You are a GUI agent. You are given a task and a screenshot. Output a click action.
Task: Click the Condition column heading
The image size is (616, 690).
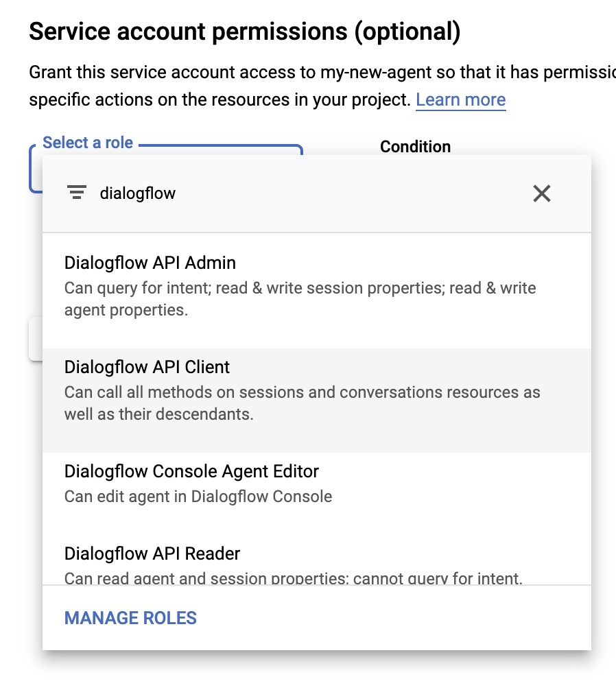coord(415,147)
